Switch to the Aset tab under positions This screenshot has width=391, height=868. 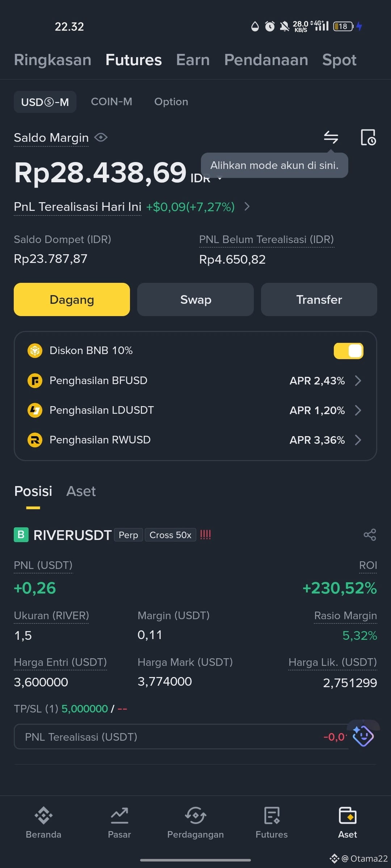point(81,491)
